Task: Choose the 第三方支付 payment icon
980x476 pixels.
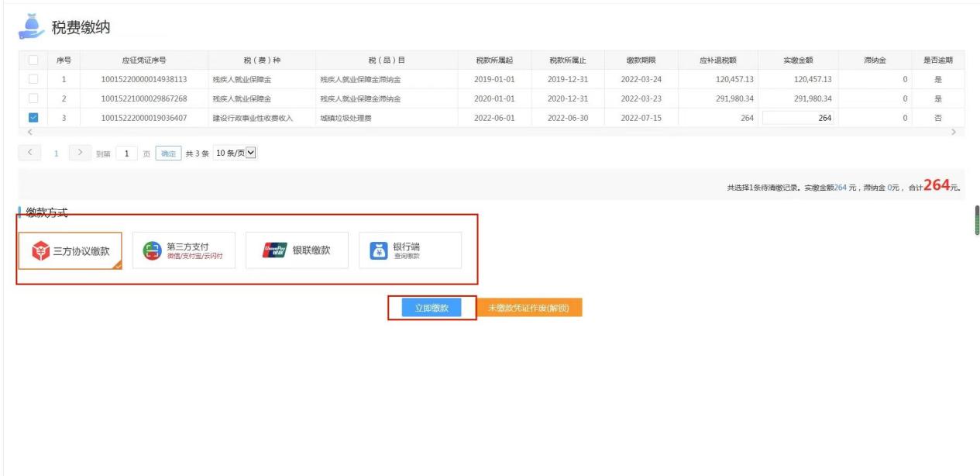Action: tap(152, 251)
